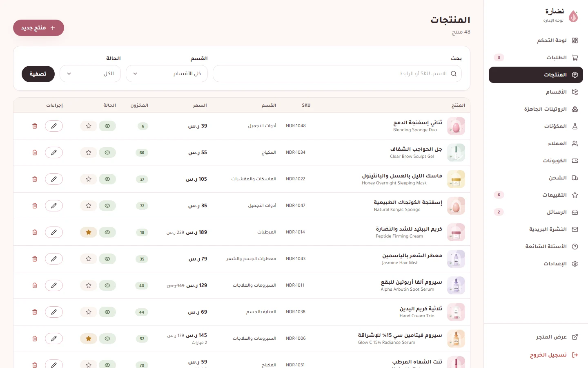Delete the Honey Overnight Sleeping Mask row
The width and height of the screenshot is (588, 368).
[35, 179]
